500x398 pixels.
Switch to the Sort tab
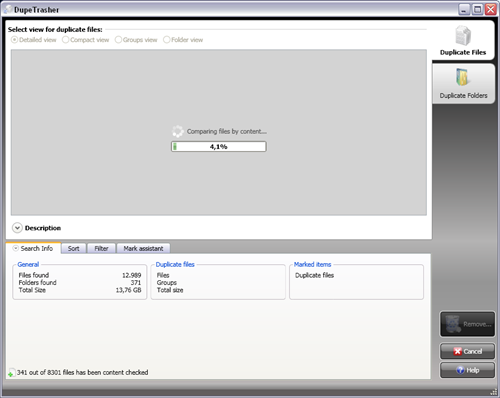74,248
